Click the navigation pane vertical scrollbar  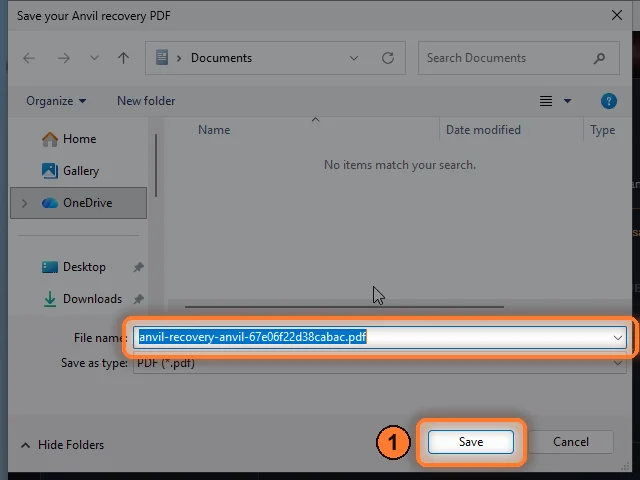pos(156,165)
